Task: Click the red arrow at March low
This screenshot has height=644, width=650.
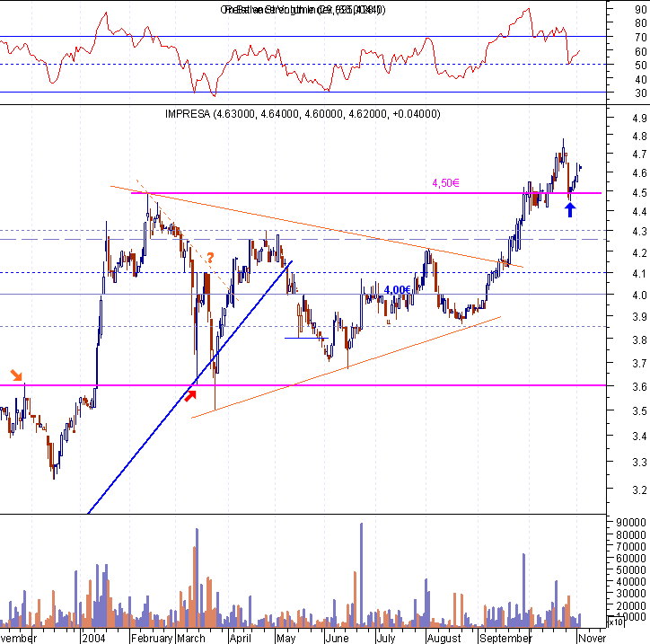Action: click(189, 395)
